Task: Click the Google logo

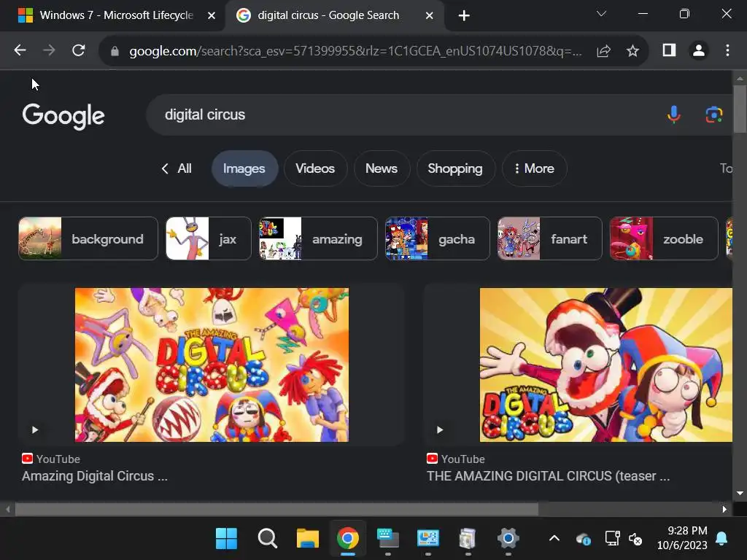Action: pos(63,116)
